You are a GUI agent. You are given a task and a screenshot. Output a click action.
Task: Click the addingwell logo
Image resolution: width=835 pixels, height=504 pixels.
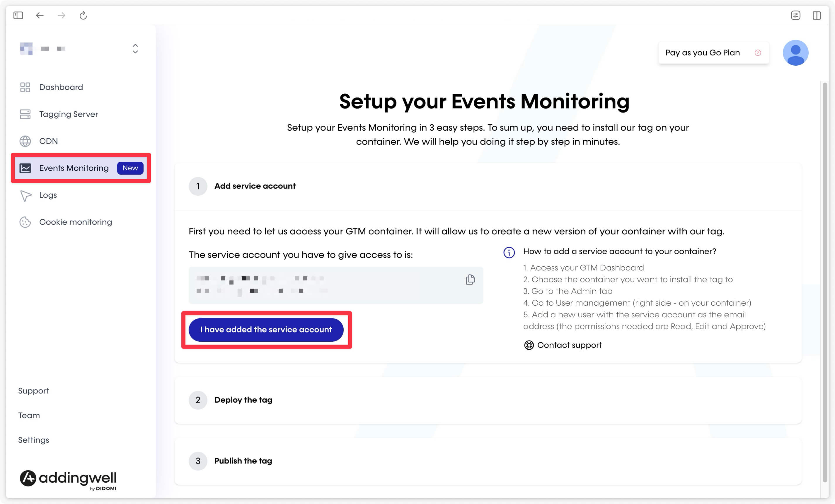pyautogui.click(x=68, y=480)
